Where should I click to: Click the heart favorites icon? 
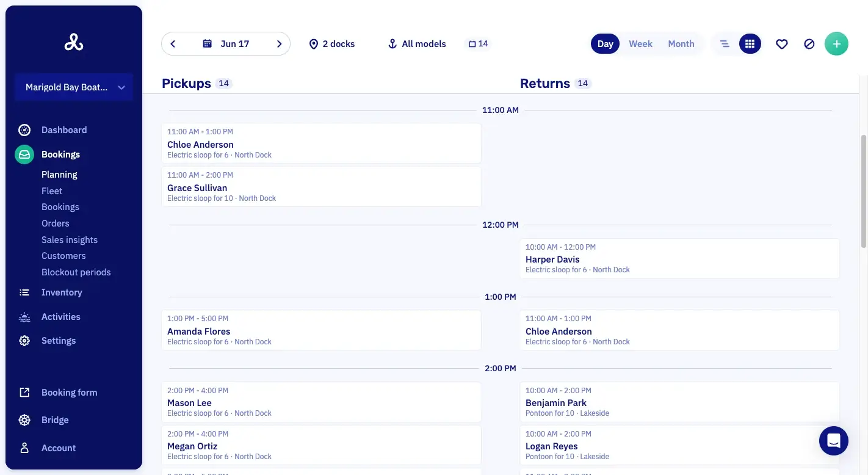781,44
